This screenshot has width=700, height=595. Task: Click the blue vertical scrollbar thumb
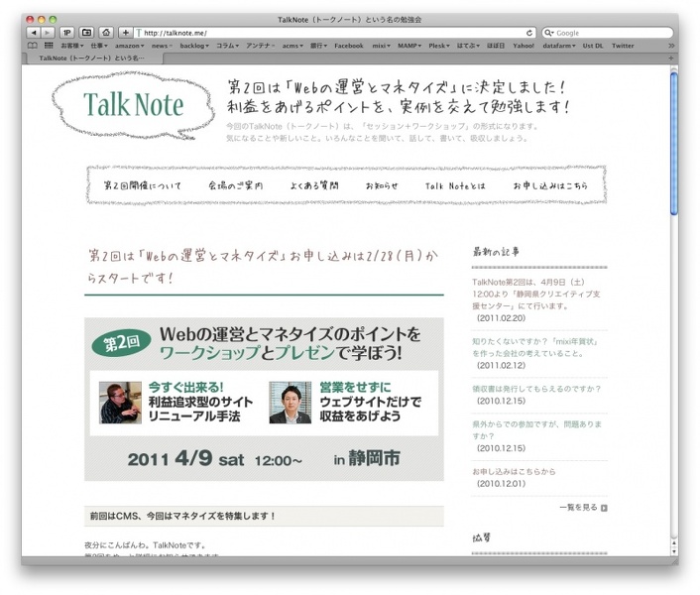(674, 144)
